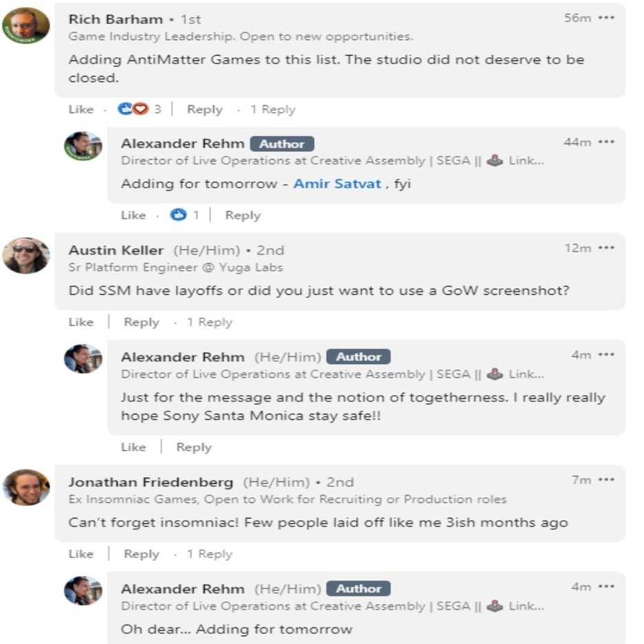This screenshot has height=644, width=644.
Task: Like Austin Keller's SSM layoffs comment
Action: (80, 322)
